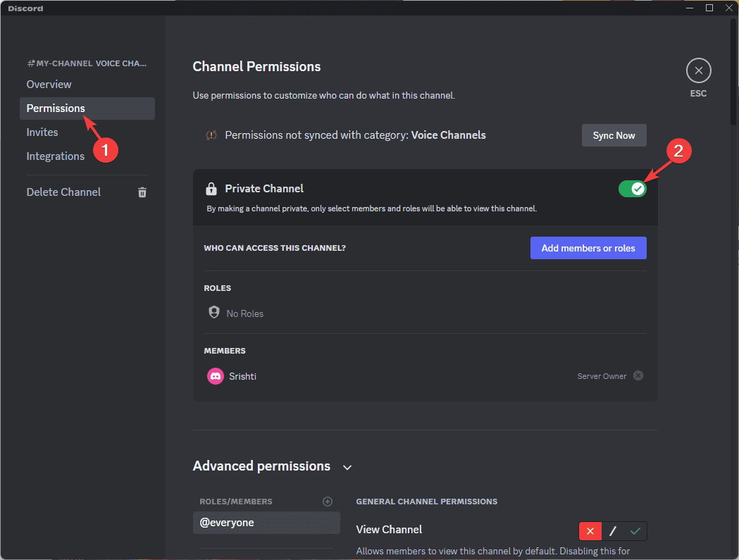Select the Integrations tab
The image size is (739, 560).
56,156
